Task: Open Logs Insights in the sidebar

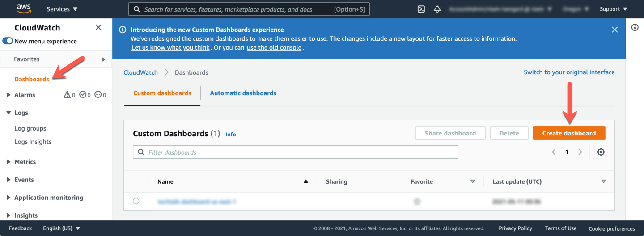Action: (33, 142)
